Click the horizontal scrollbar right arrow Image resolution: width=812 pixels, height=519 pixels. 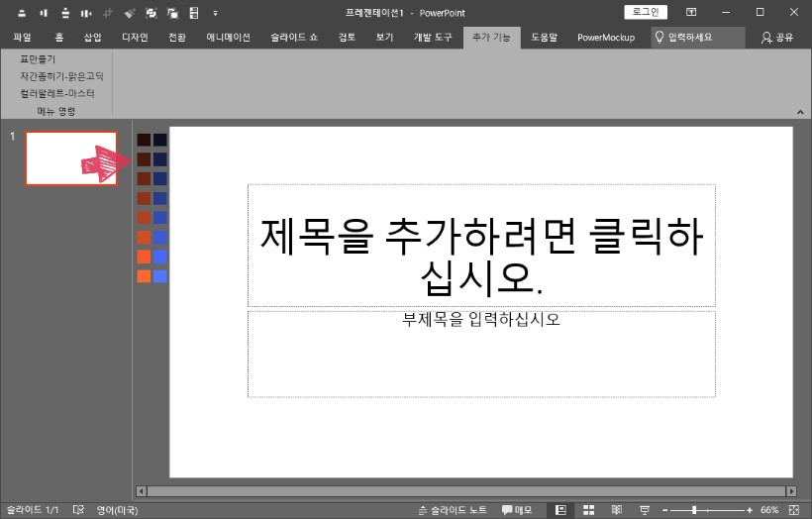[791, 491]
